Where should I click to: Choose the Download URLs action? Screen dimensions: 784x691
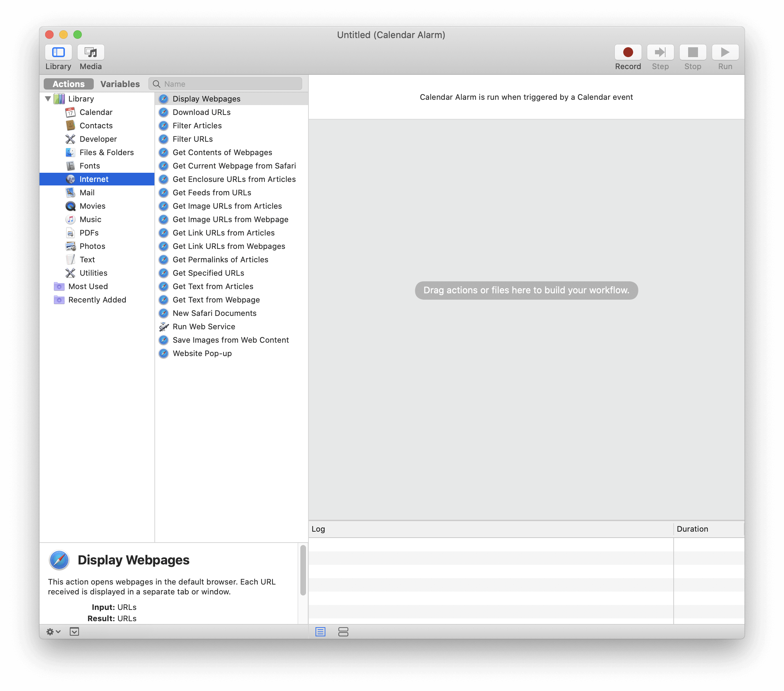pyautogui.click(x=201, y=112)
